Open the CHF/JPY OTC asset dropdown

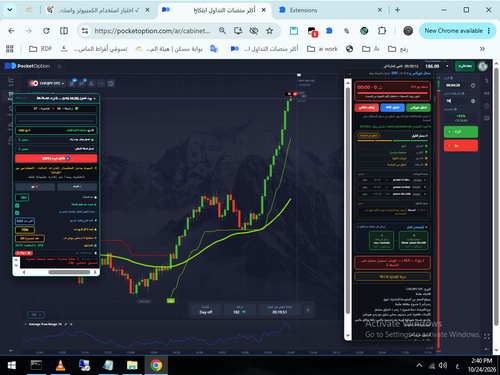(47, 83)
